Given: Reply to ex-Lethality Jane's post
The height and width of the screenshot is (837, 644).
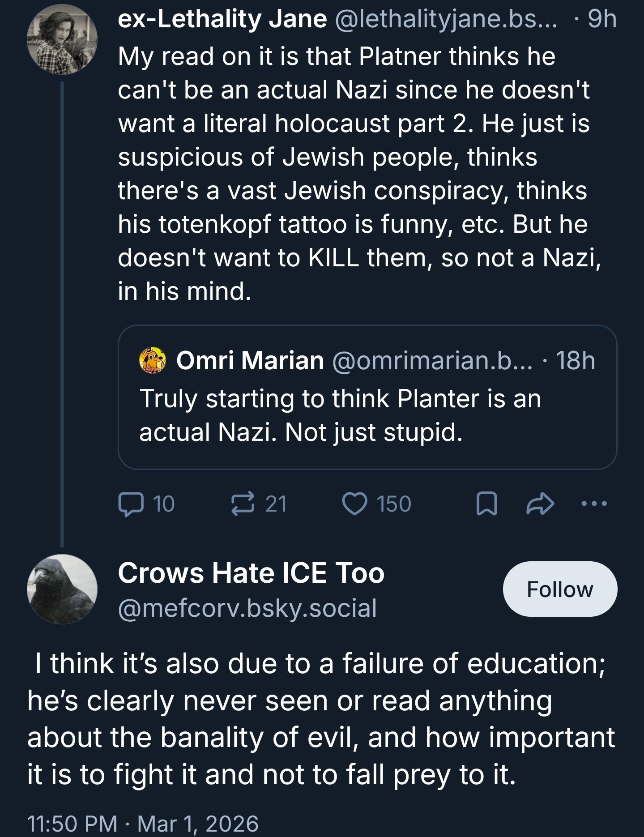Looking at the screenshot, I should tap(132, 504).
